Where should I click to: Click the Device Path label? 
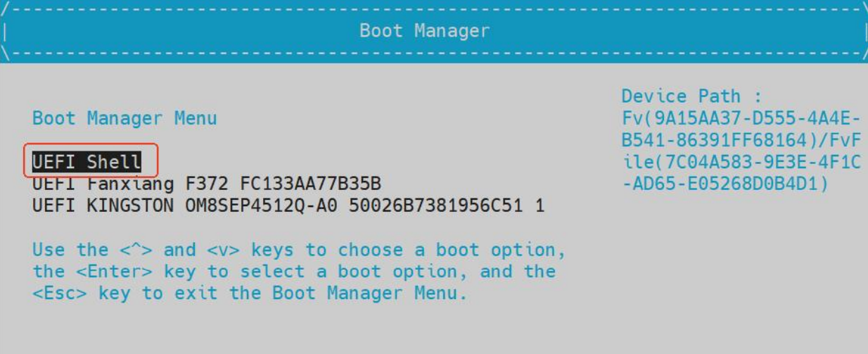[691, 96]
